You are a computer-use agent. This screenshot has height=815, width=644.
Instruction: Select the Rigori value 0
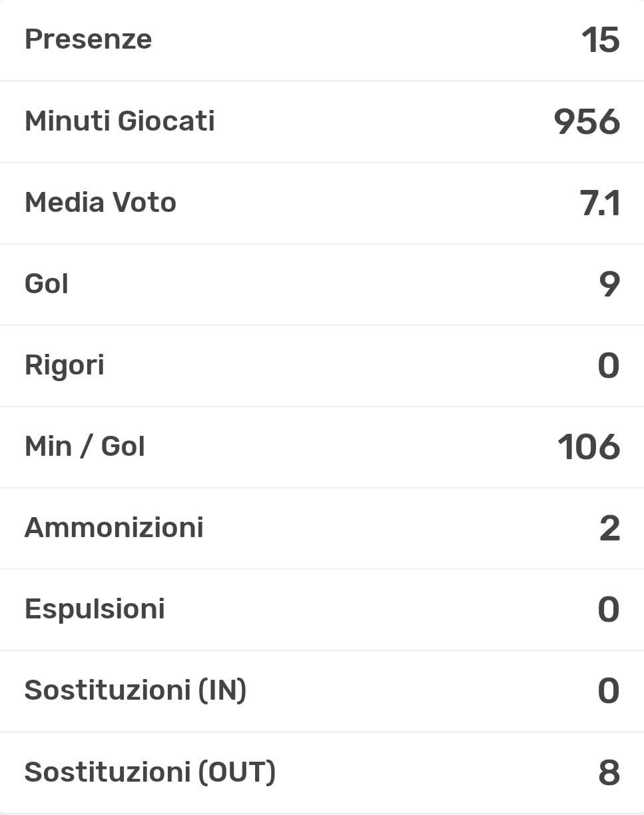click(x=609, y=366)
